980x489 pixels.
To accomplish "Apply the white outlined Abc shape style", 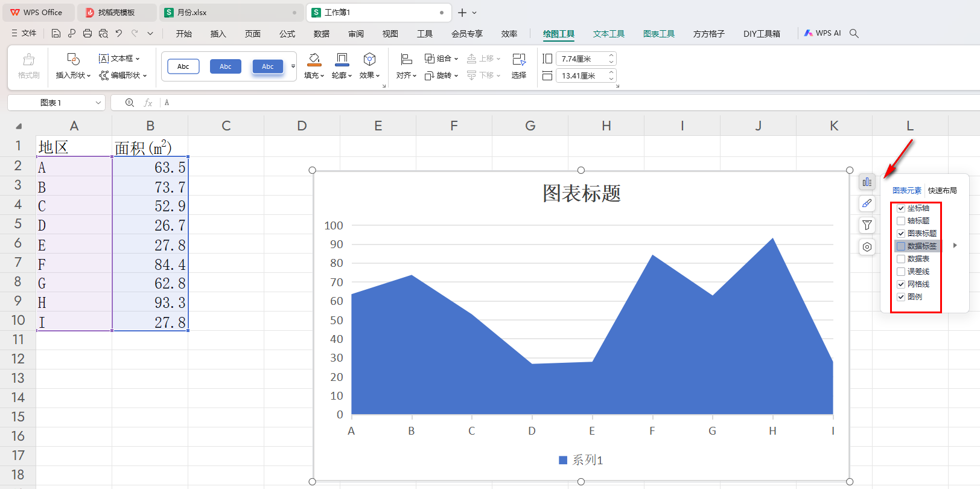I will 183,66.
